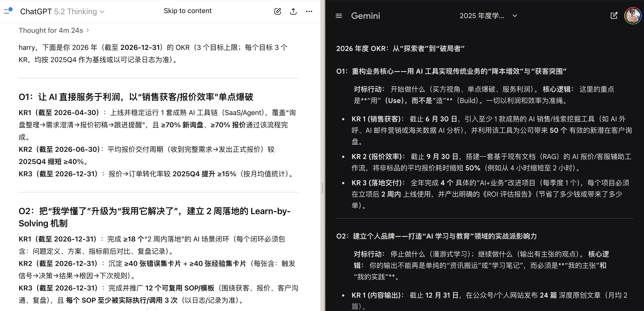The height and width of the screenshot is (311, 644).
Task: Start a new ChatGPT chat
Action: 277,11
